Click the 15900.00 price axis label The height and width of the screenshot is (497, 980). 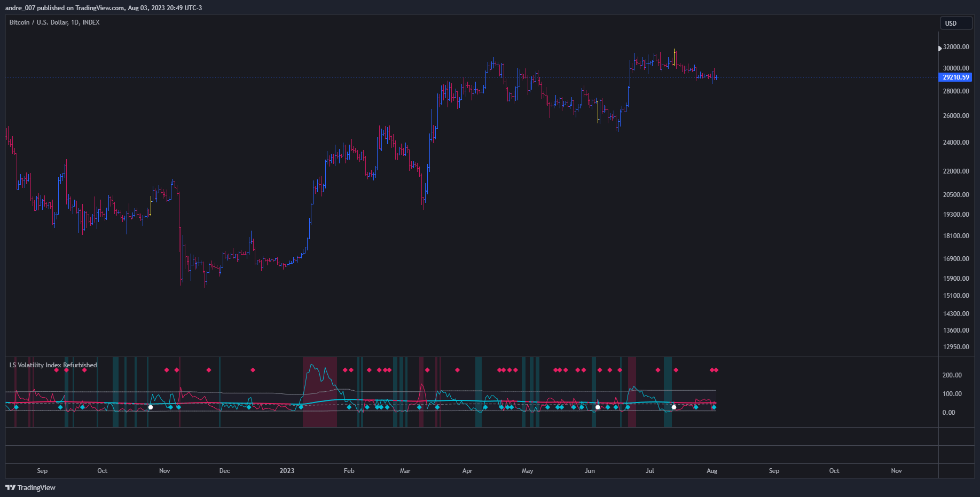(956, 279)
